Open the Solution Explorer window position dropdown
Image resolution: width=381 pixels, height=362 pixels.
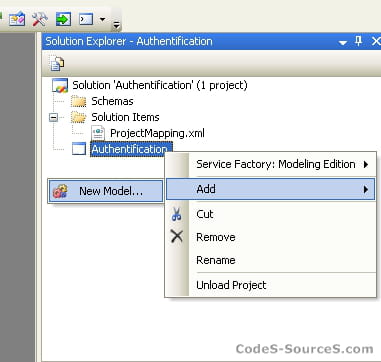click(343, 43)
